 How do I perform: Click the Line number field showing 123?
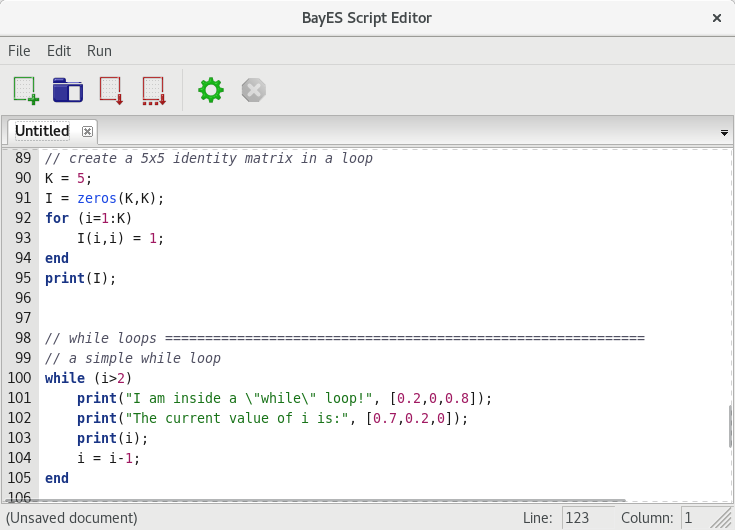click(x=588, y=518)
